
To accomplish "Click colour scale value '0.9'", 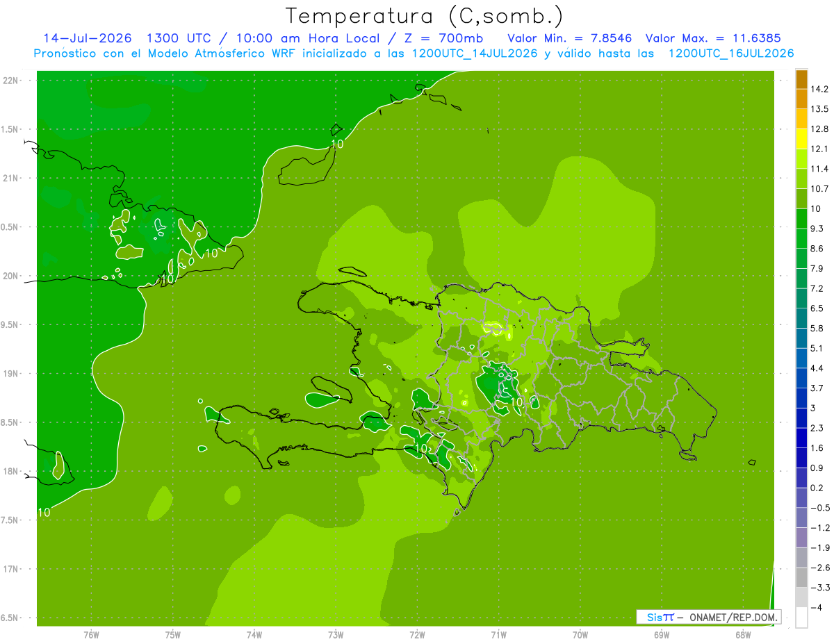I will click(x=817, y=468).
